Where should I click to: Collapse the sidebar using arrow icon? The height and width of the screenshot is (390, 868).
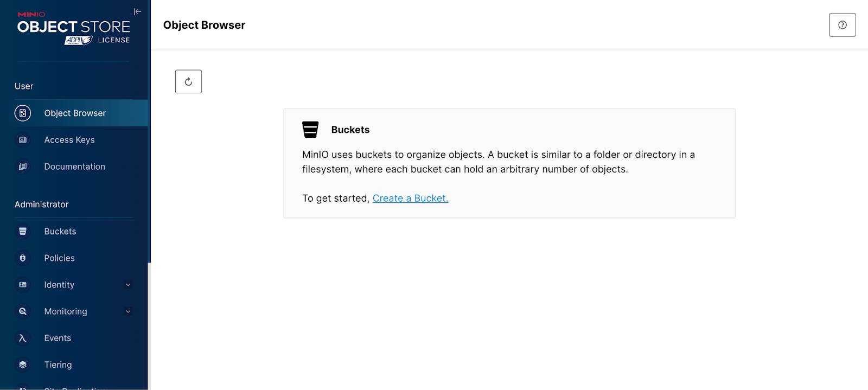(x=137, y=11)
